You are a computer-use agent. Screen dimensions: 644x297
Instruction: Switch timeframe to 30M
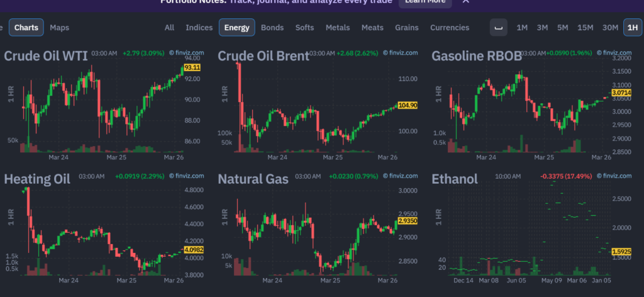click(610, 28)
